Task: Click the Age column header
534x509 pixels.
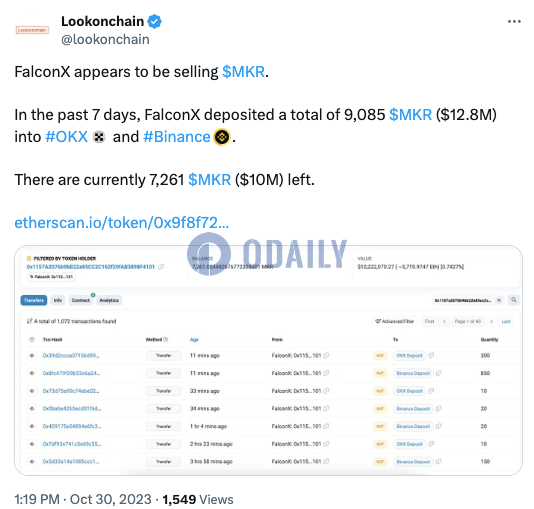Action: click(x=194, y=339)
